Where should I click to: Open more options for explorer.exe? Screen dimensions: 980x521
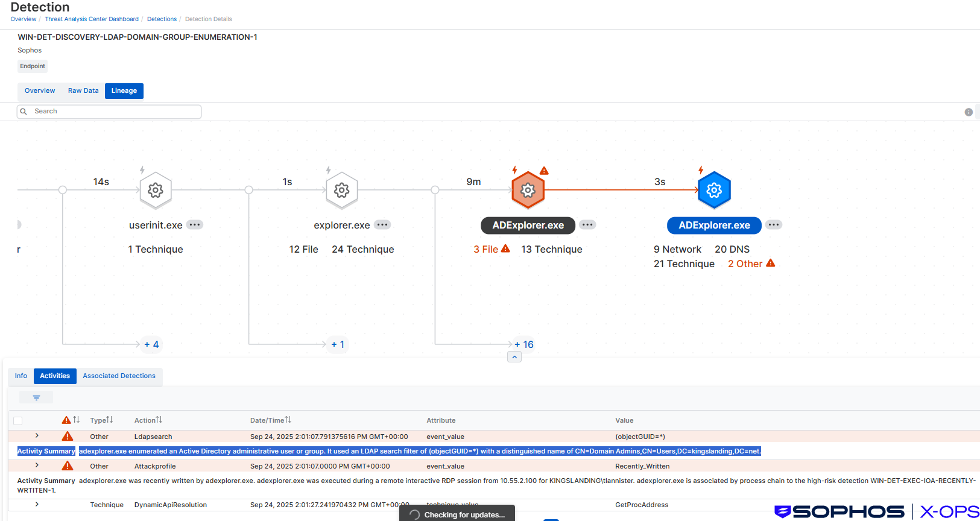382,225
